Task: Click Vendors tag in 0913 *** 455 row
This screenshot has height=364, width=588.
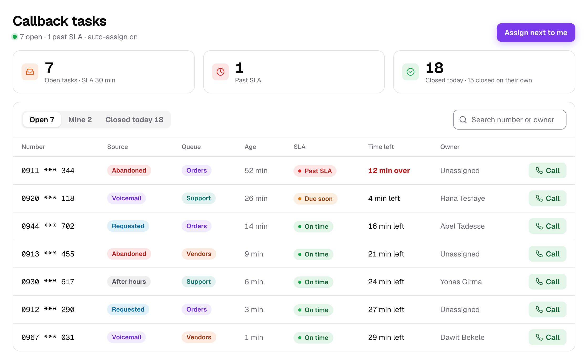Action: coord(199,254)
